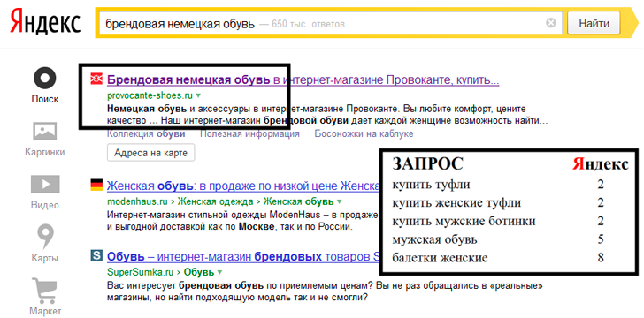The image size is (644, 318).
Task: Expand the arrow next to provocante-shoes.ru
Action: [198, 95]
